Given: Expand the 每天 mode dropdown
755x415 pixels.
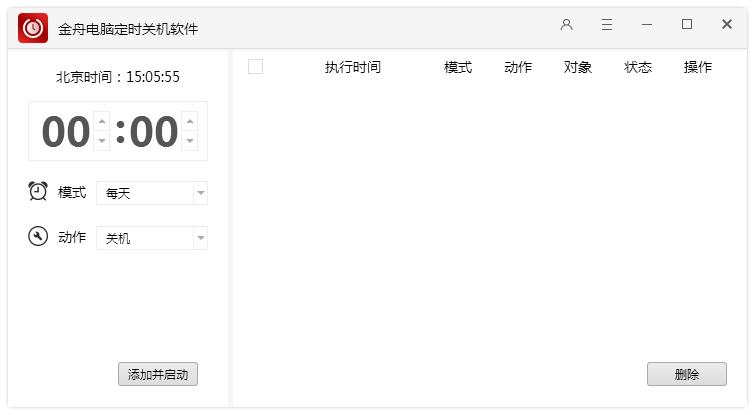Looking at the screenshot, I should (x=200, y=193).
